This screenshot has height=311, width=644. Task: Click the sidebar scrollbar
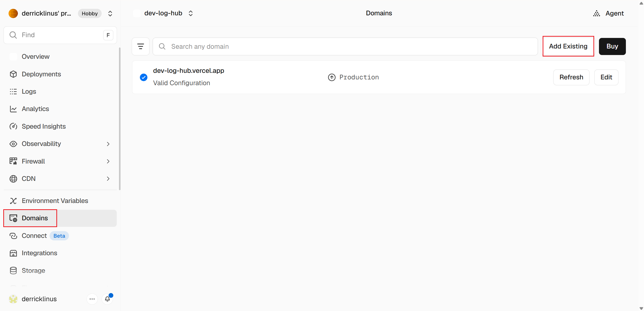[x=120, y=119]
